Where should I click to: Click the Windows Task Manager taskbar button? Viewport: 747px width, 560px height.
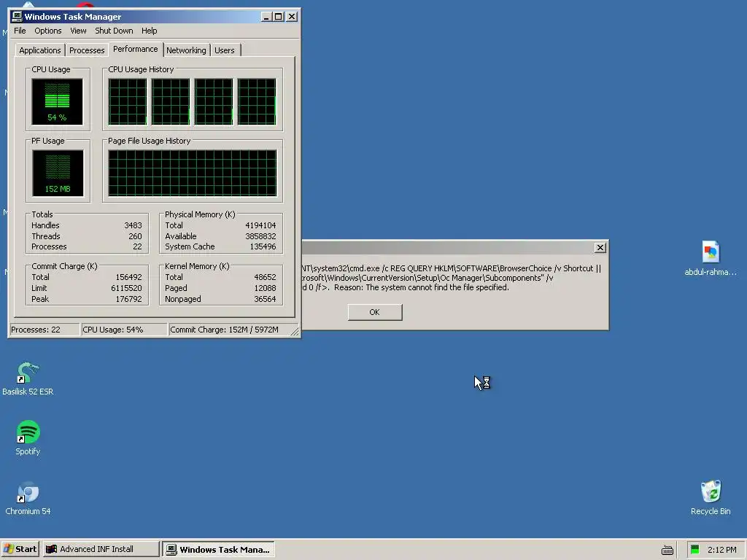click(218, 549)
